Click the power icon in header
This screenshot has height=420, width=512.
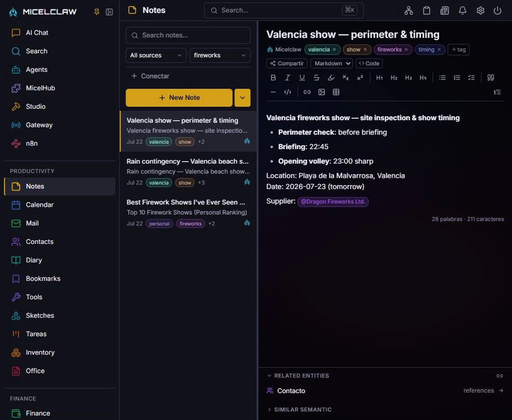(x=498, y=10)
